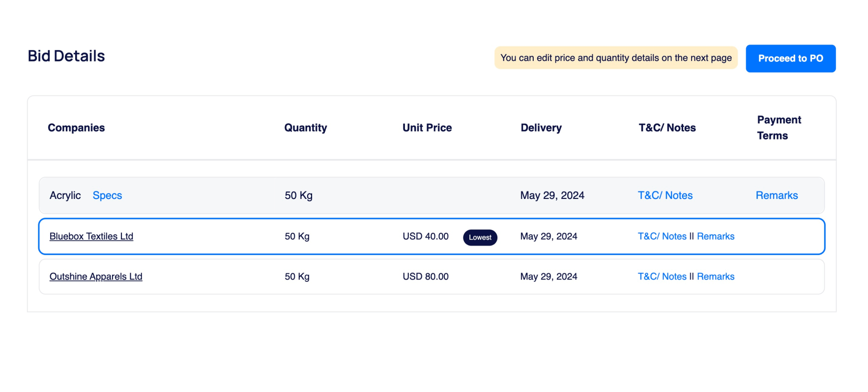This screenshot has width=868, height=392.
Task: Click the Quantity column header
Action: point(306,128)
